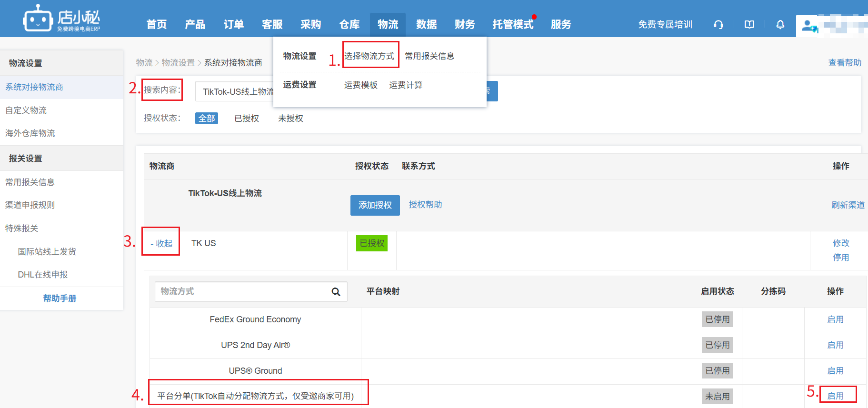Click the magnifier icon in 物流方式 search
The height and width of the screenshot is (408, 868).
(336, 292)
